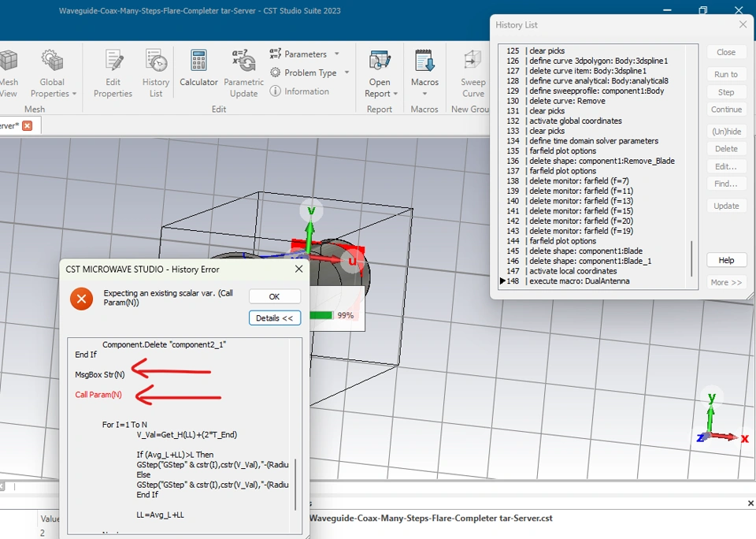Close the History List window
Image resolution: width=756 pixels, height=539 pixels.
743,24
